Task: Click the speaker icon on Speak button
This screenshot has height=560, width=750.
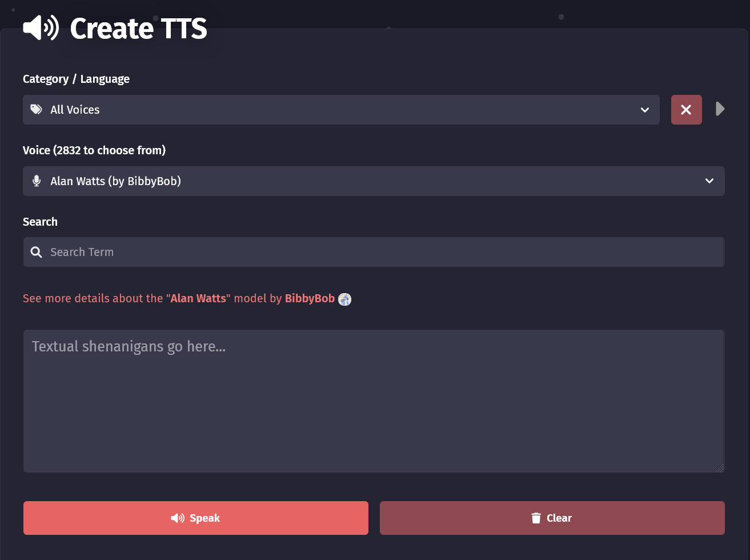Action: pyautogui.click(x=178, y=518)
